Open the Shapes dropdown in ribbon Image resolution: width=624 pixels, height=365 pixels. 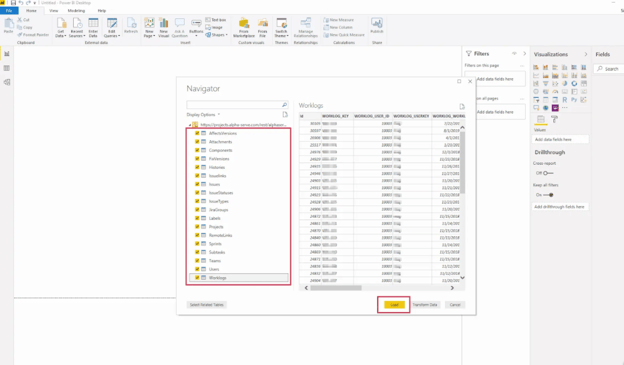(x=216, y=35)
